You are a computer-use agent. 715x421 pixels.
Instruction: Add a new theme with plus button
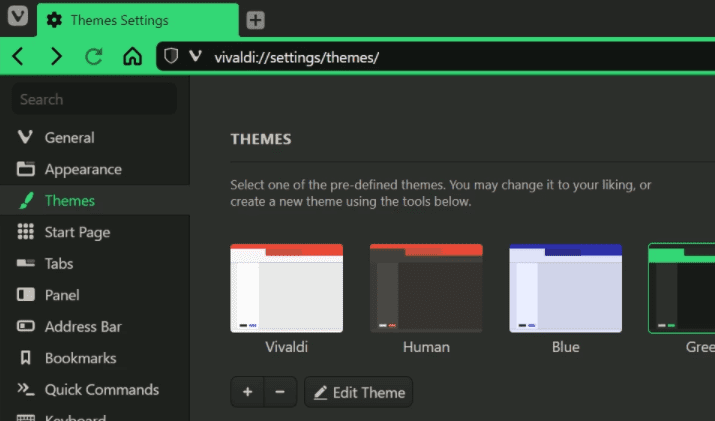coord(248,392)
